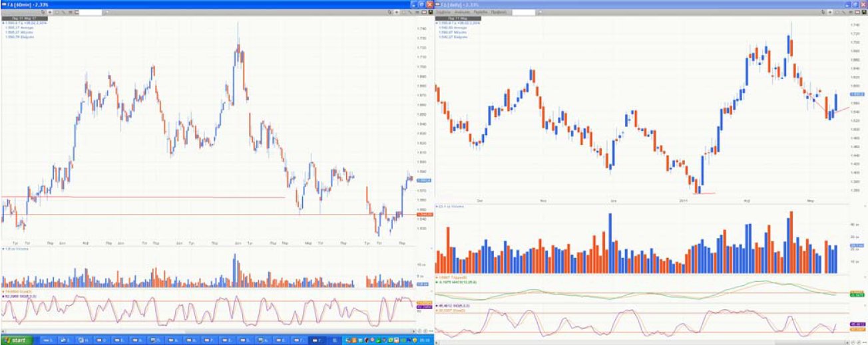
Task: Collapse the price legend in the daily chart
Action: (x=436, y=23)
